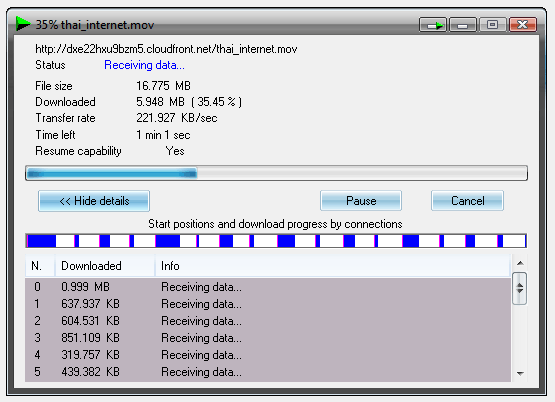Click the green IDM arrow title icon
This screenshot has width=555, height=402.
pyautogui.click(x=23, y=24)
